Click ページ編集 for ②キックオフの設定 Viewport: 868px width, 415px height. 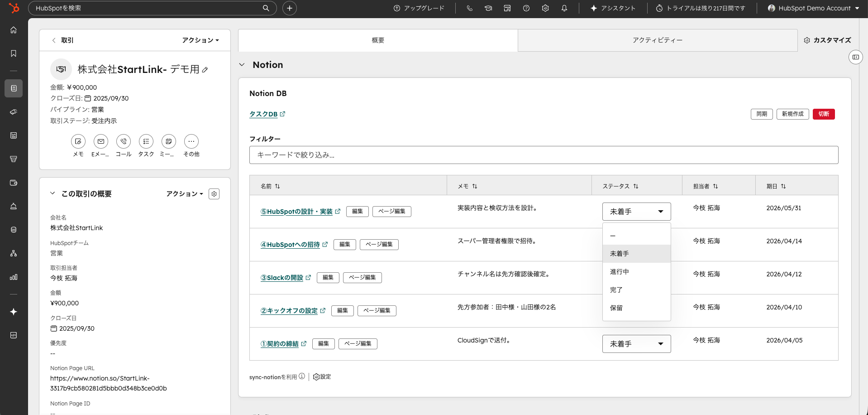377,311
